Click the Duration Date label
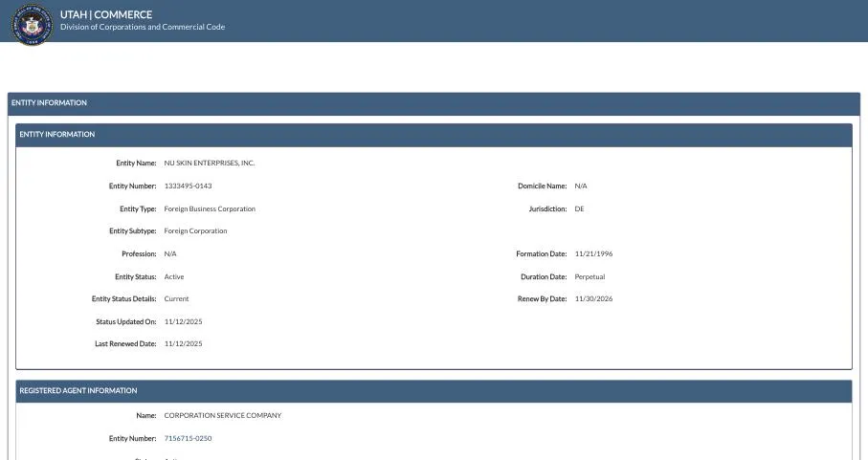 (x=544, y=277)
